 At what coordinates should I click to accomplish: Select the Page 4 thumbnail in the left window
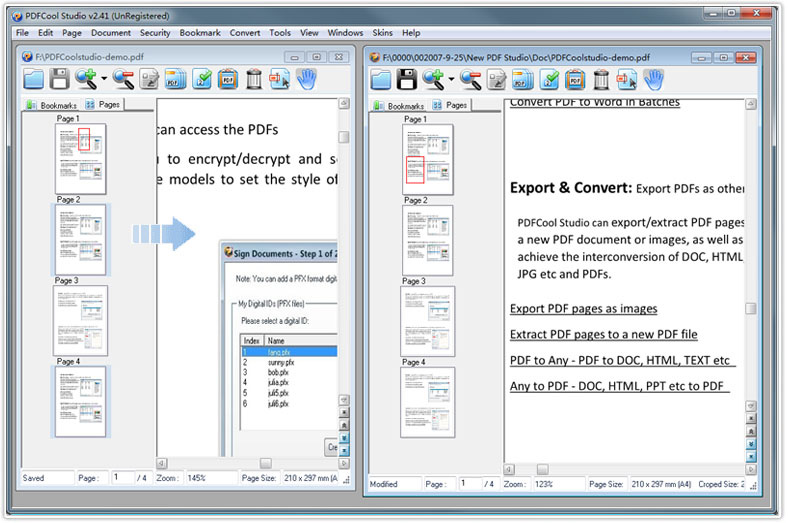click(80, 401)
